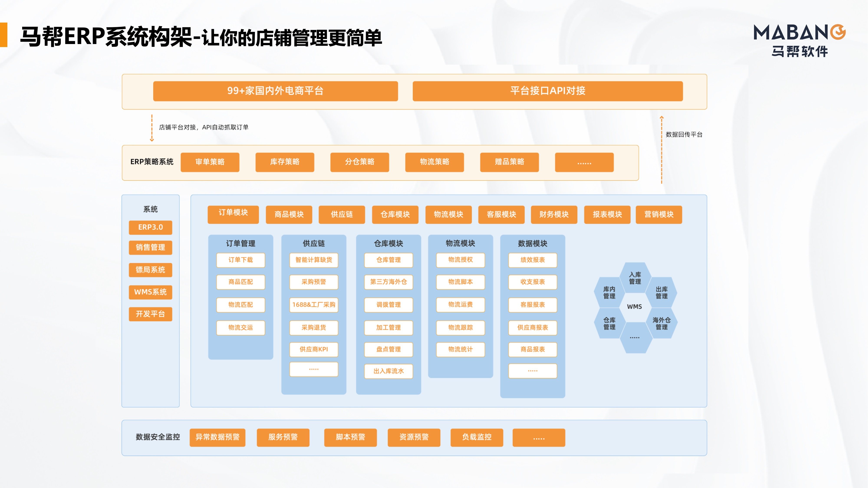
Task: Open the 订单模块 orange tab
Action: 233,215
